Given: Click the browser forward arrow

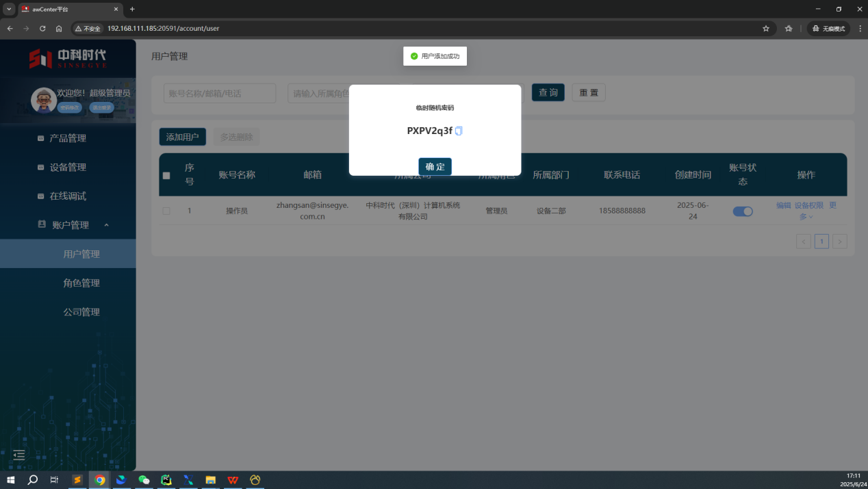Looking at the screenshot, I should click(26, 28).
